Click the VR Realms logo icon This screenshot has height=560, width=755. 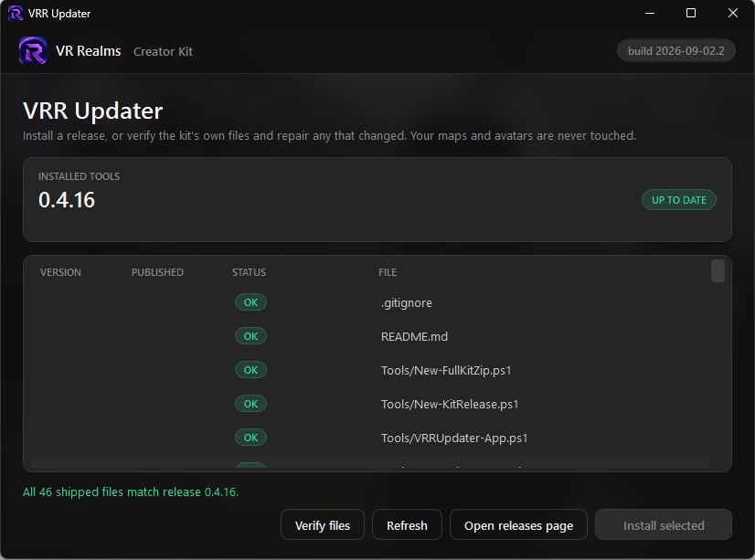tap(33, 50)
